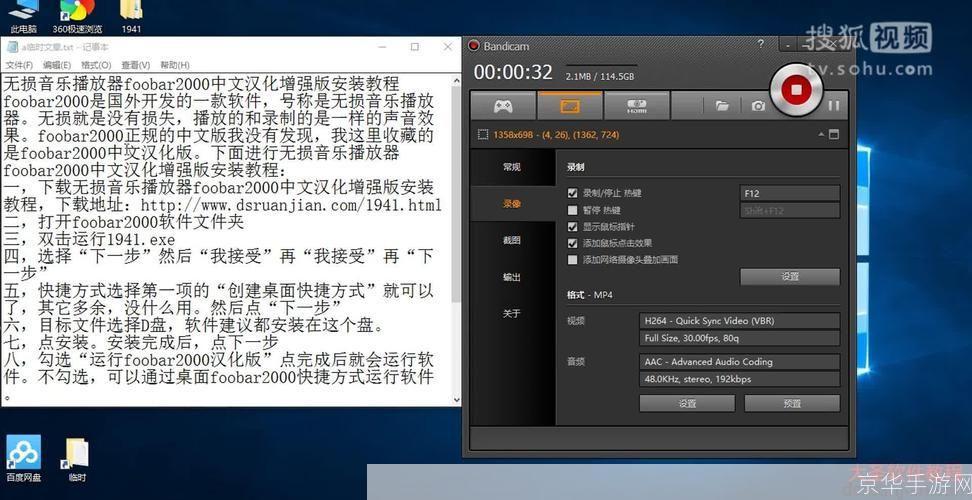Uncheck the 显示鼠标指针 option
This screenshot has width=972, height=500.
coord(573,227)
